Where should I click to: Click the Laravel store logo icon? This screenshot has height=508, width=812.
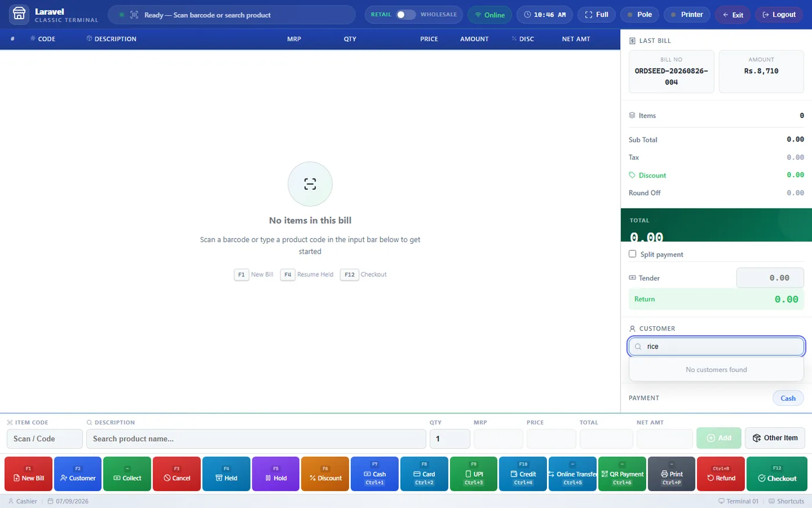pos(19,15)
